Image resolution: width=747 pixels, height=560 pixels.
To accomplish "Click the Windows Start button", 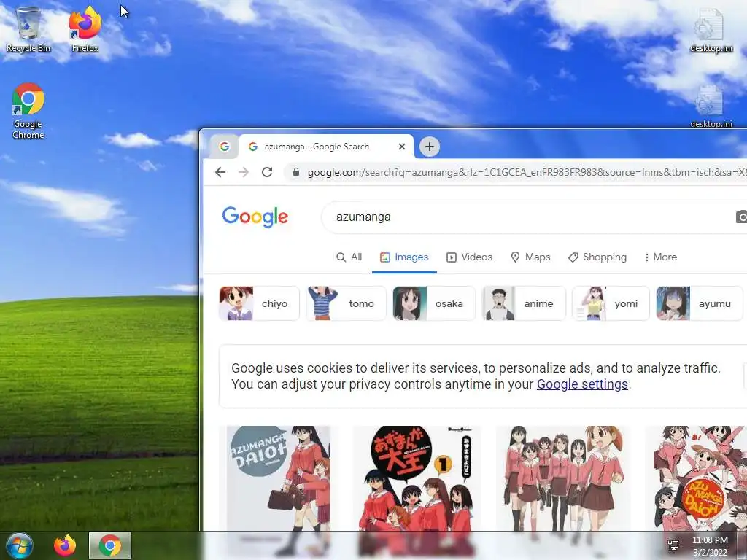I will tap(20, 545).
